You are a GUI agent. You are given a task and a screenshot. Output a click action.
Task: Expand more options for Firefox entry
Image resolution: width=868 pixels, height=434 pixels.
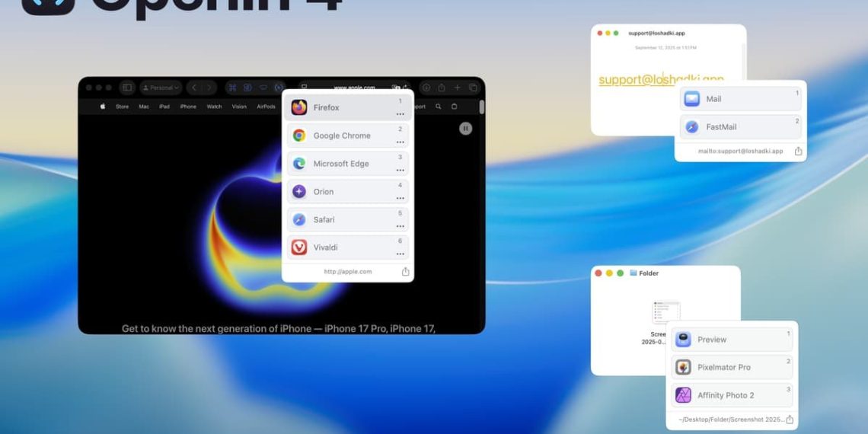pos(400,114)
